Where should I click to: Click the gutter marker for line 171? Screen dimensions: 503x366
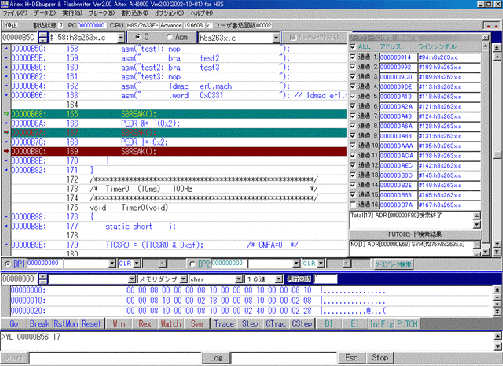(6, 170)
